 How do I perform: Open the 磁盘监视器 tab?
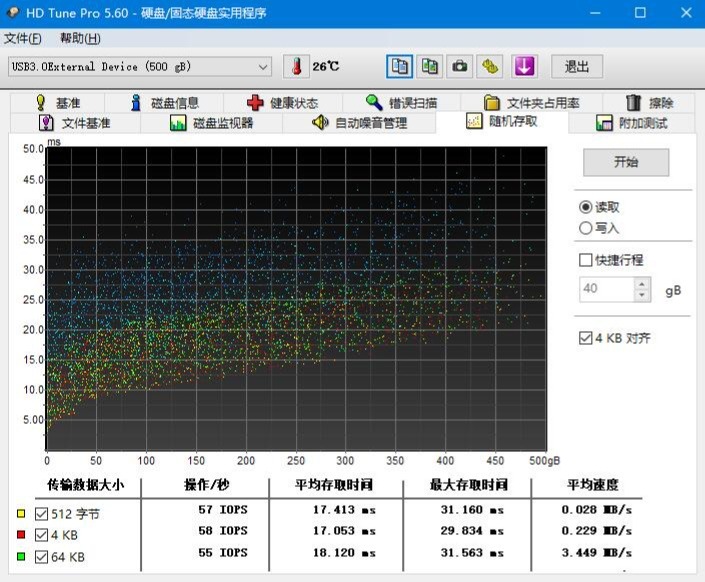click(x=211, y=123)
